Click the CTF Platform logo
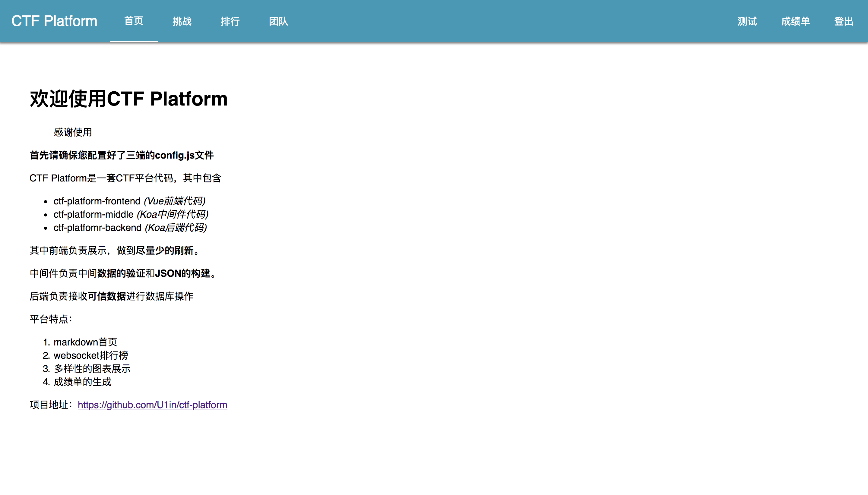868x495 pixels. pyautogui.click(x=54, y=21)
